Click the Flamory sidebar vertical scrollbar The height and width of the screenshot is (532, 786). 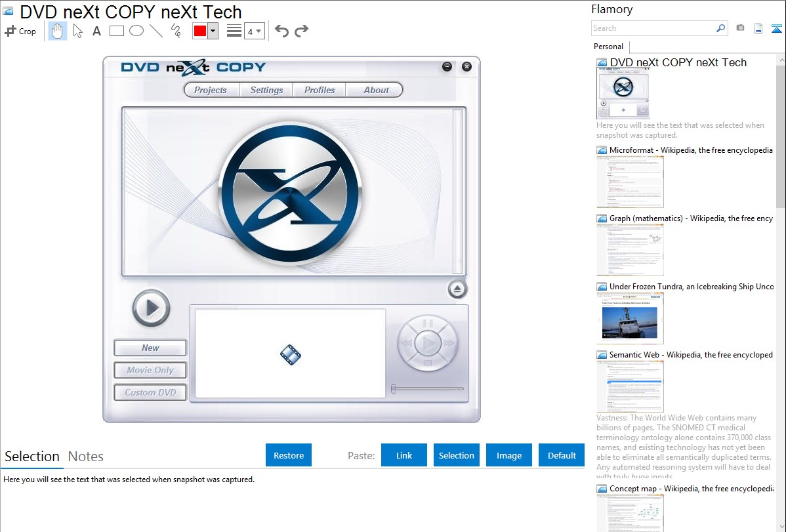781,135
